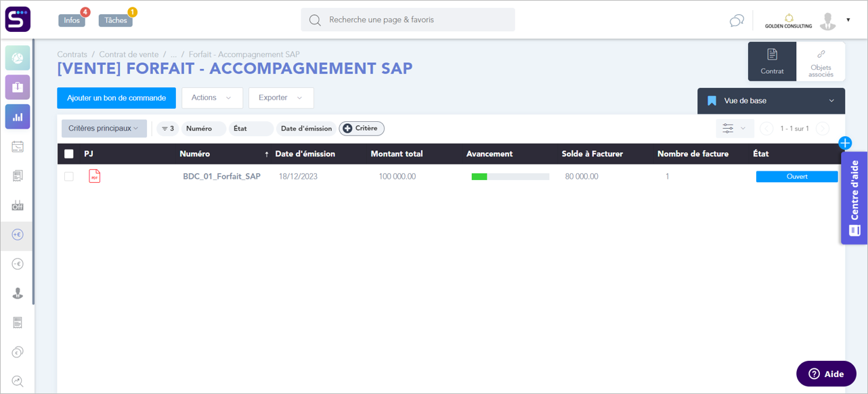
Task: Open the Infos notifications badge
Action: pyautogui.click(x=72, y=20)
